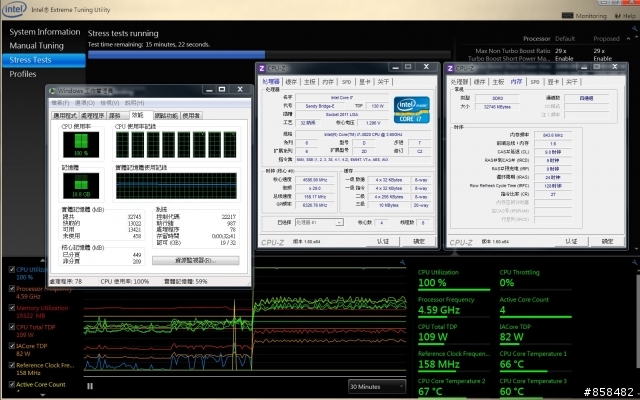Viewport: 640px width, 400px height.
Task: Click the Processor Frequency 4.59 GHz tile
Action: 454,307
